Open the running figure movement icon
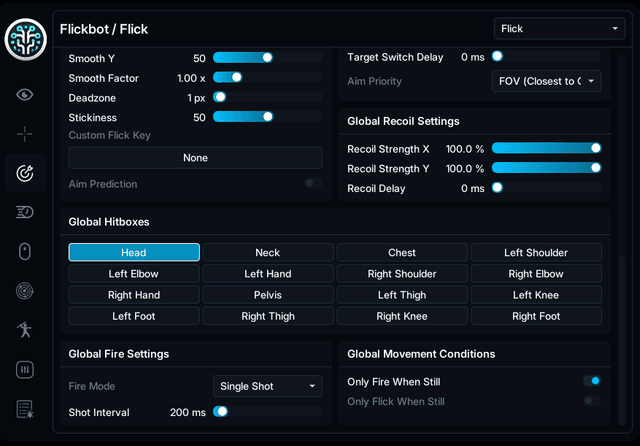 25,330
